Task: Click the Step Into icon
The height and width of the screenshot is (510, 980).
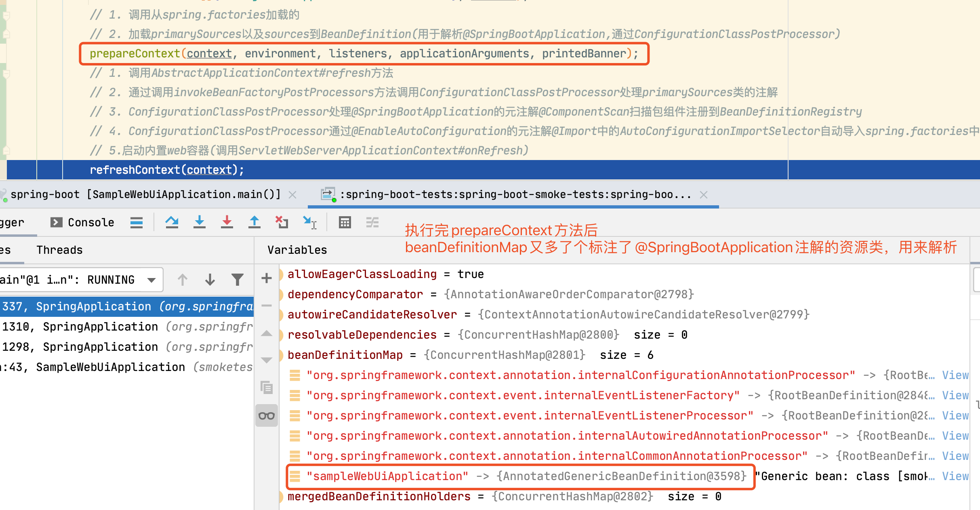Action: click(x=199, y=222)
